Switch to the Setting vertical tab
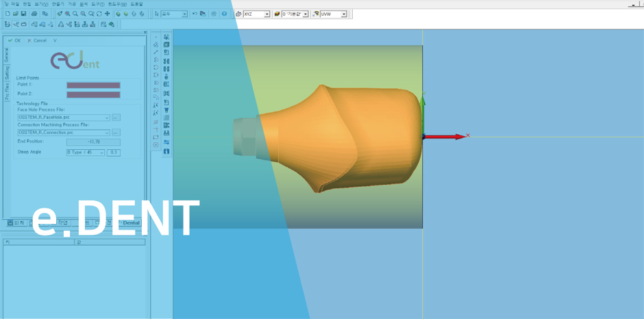The image size is (644, 319). pos(7,73)
